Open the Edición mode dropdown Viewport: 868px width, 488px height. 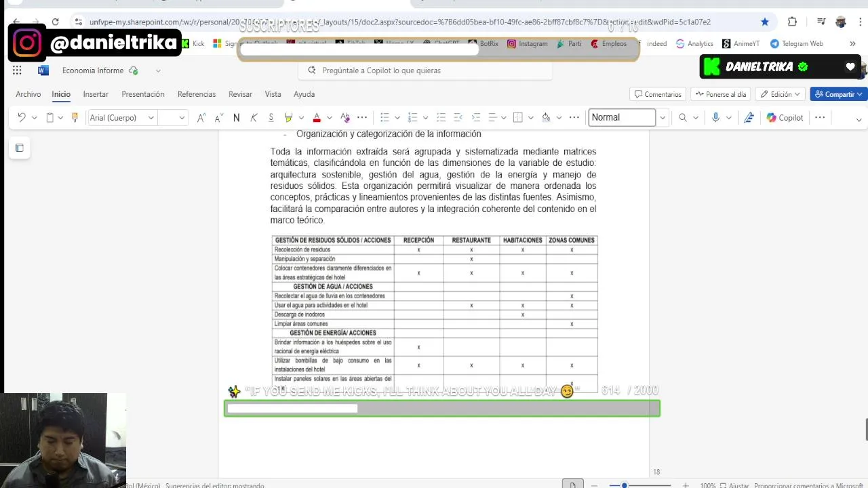781,94
